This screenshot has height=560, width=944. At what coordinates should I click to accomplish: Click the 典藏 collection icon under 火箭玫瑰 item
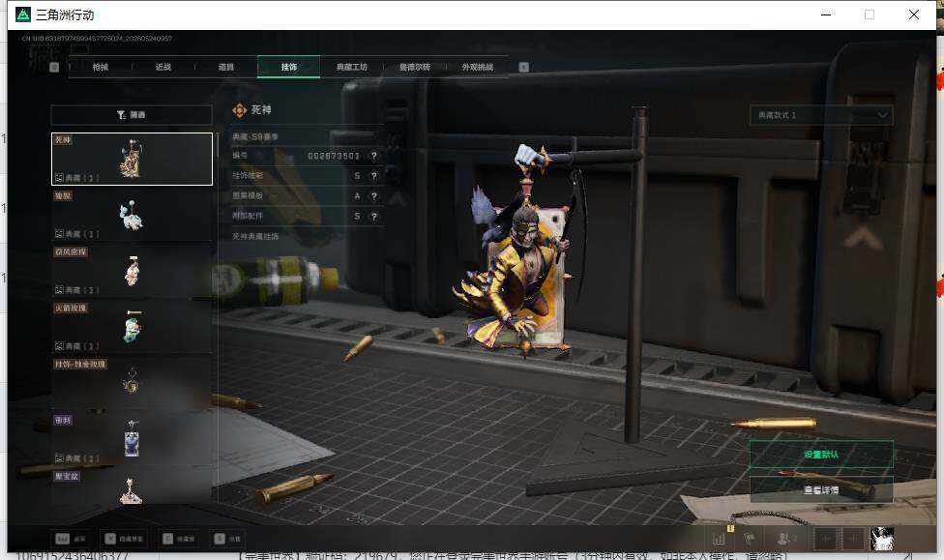pyautogui.click(x=59, y=346)
